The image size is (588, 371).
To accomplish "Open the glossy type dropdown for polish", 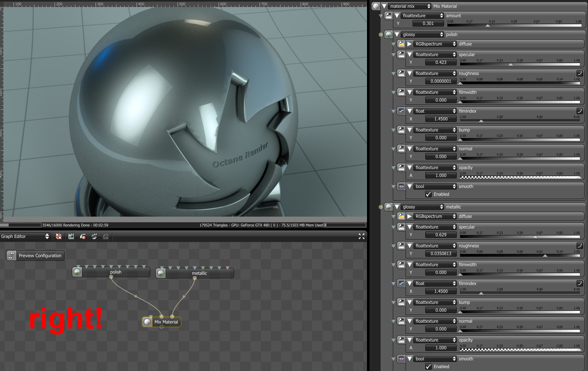I will tap(422, 34).
